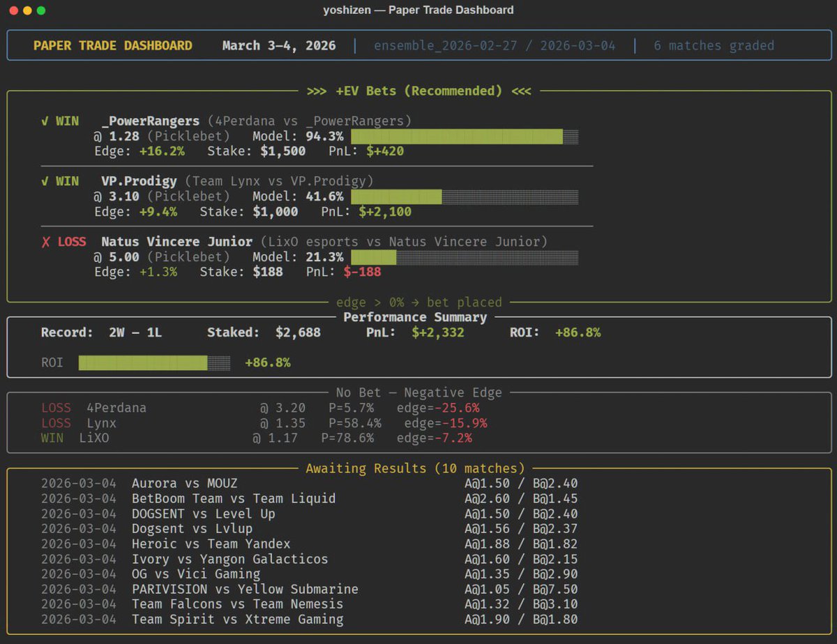Screen dimensions: 837x644
Task: Click the ensemble_2026-02-27 / 2026-03-04 label
Action: click(x=495, y=46)
